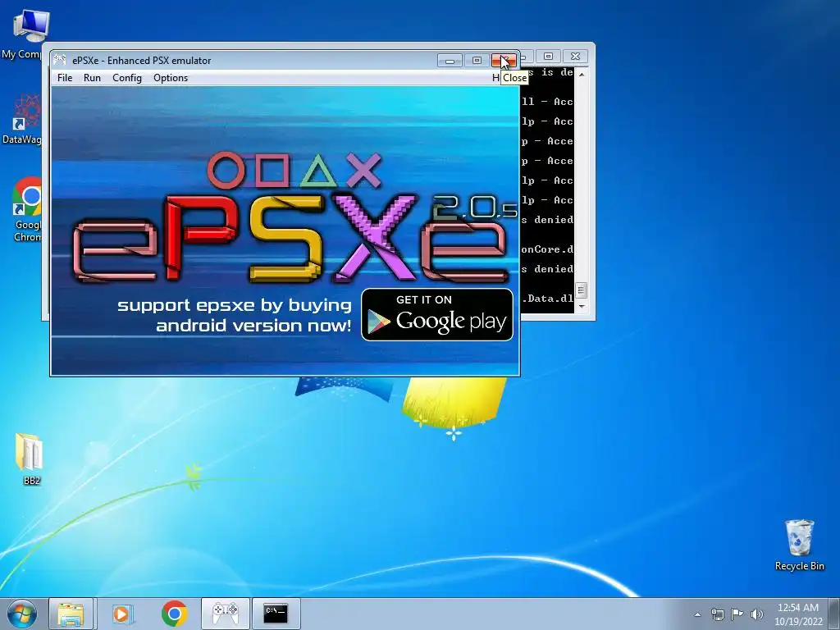Screen dimensions: 840x630
Task: Click the console scrollbar thumb
Action: [x=582, y=290]
